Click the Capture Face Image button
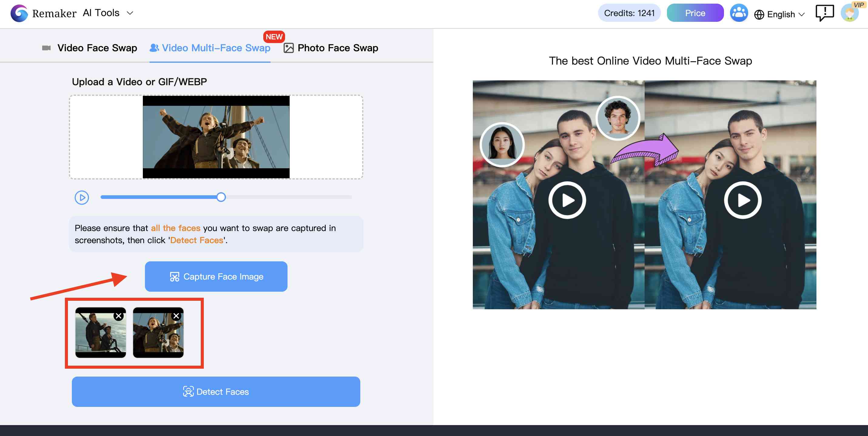This screenshot has width=868, height=436. 216,277
